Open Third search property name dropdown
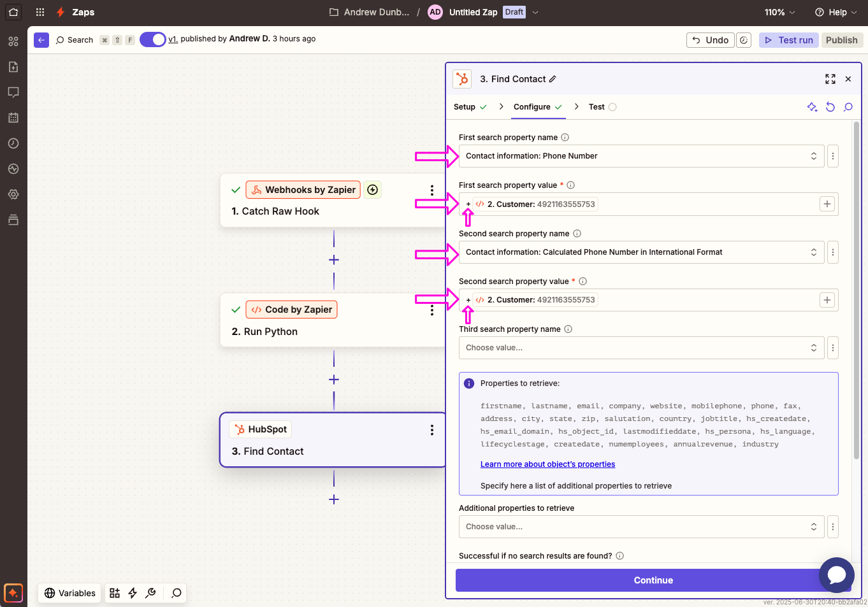The image size is (868, 607). 641,348
